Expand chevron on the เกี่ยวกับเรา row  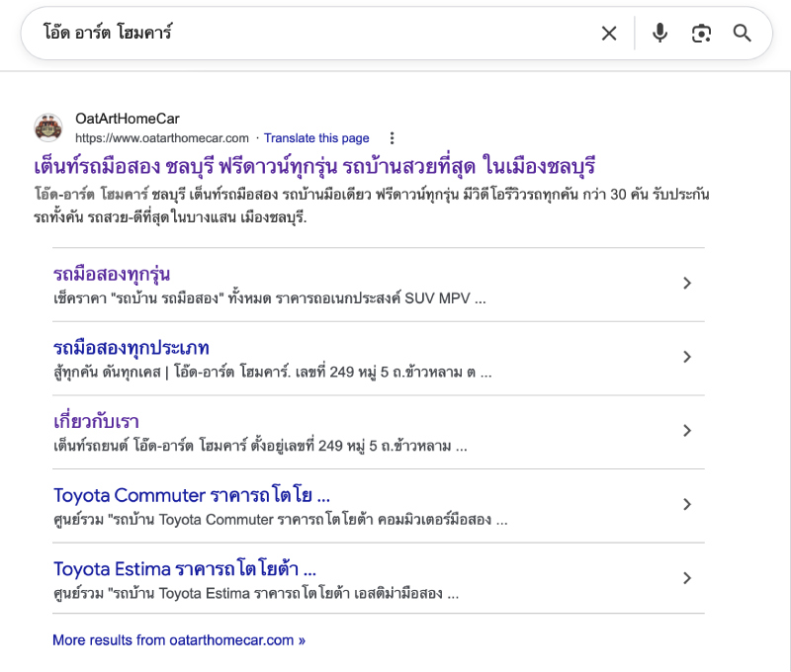[x=686, y=431]
